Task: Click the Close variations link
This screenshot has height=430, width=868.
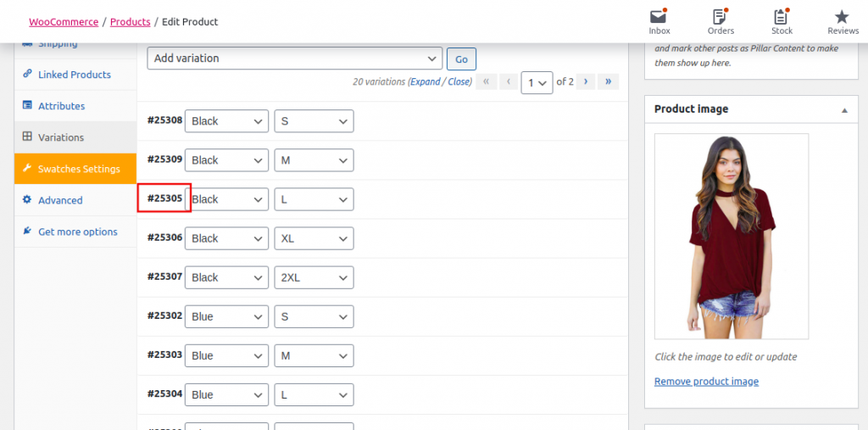Action: [x=459, y=81]
